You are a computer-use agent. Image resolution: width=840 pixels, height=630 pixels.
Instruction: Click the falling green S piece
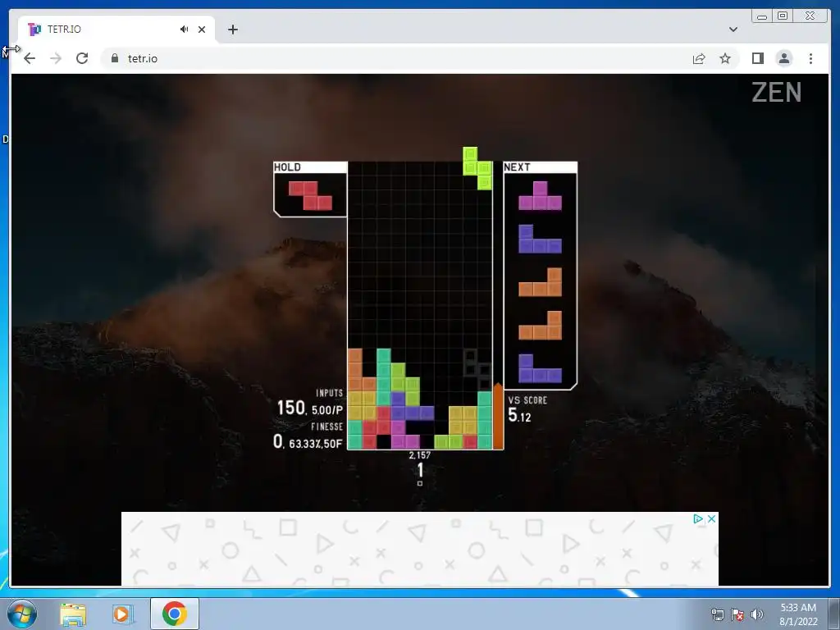[x=477, y=168]
